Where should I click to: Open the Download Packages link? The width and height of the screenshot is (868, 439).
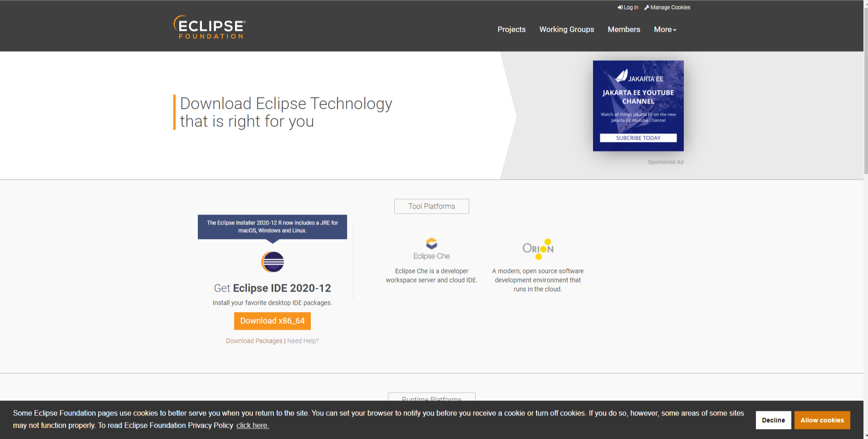click(x=254, y=341)
